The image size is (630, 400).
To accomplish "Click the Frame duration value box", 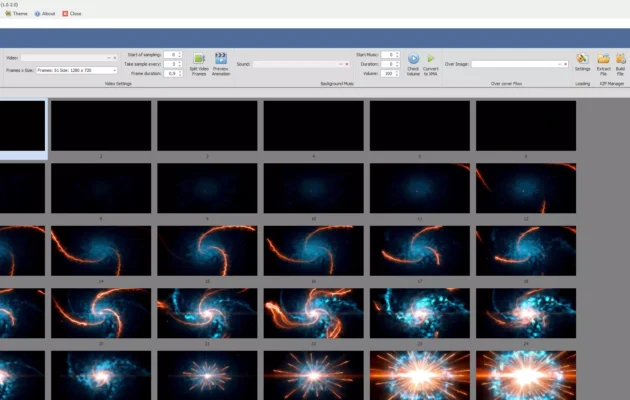I will click(171, 74).
